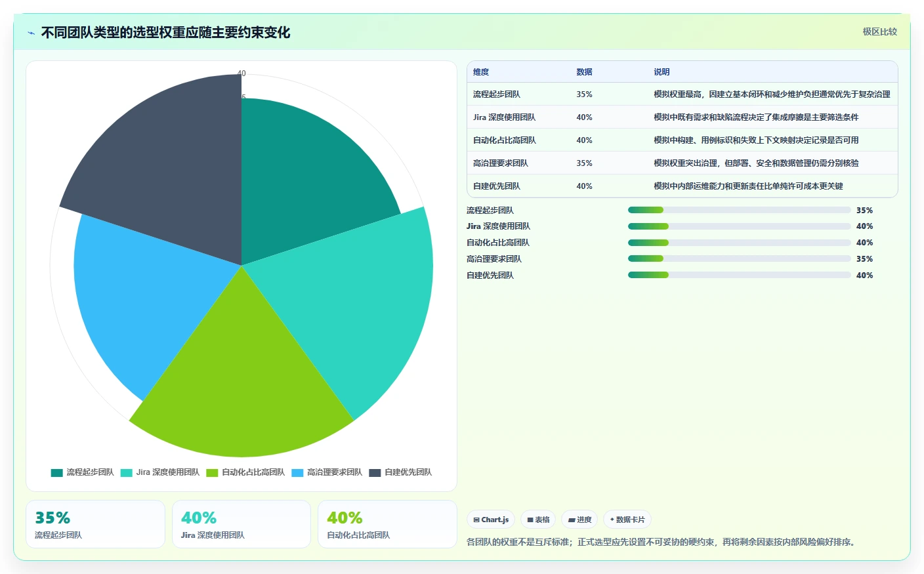Select the Chart.js tag chip
The width and height of the screenshot is (924, 574).
[491, 520]
